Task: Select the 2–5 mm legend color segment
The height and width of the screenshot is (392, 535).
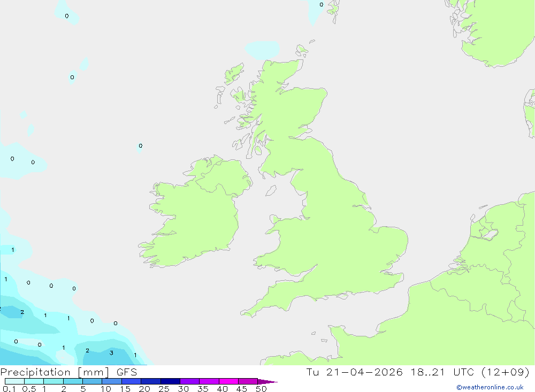Action: click(73, 381)
